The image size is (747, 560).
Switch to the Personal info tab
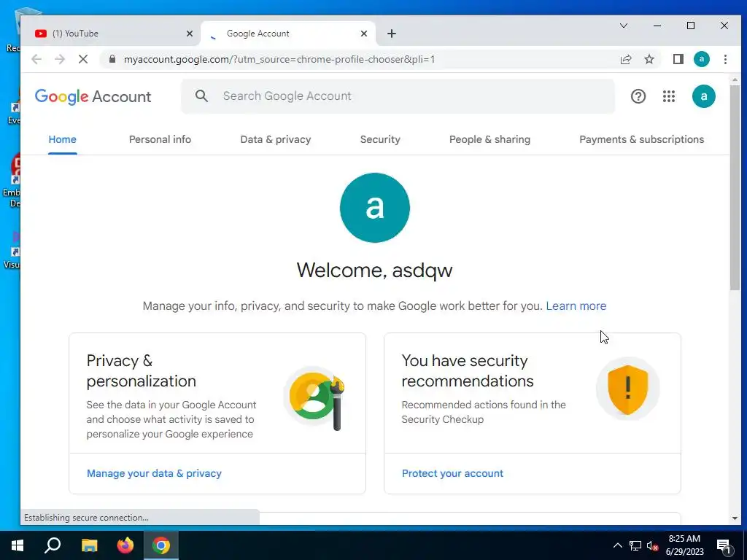point(160,139)
